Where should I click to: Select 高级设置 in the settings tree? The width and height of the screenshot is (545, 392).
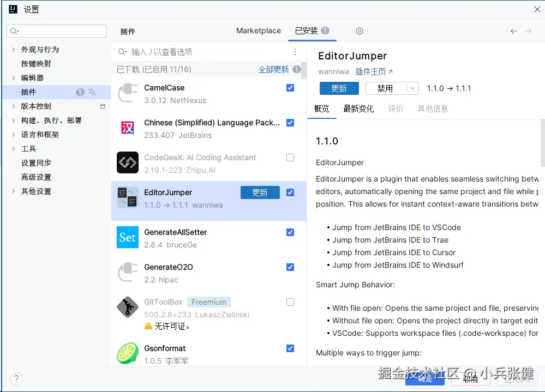(36, 177)
